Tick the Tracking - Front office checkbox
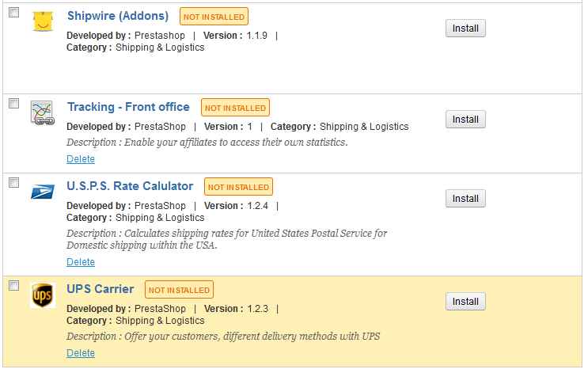Viewport: 588px width, 373px height. pos(13,104)
